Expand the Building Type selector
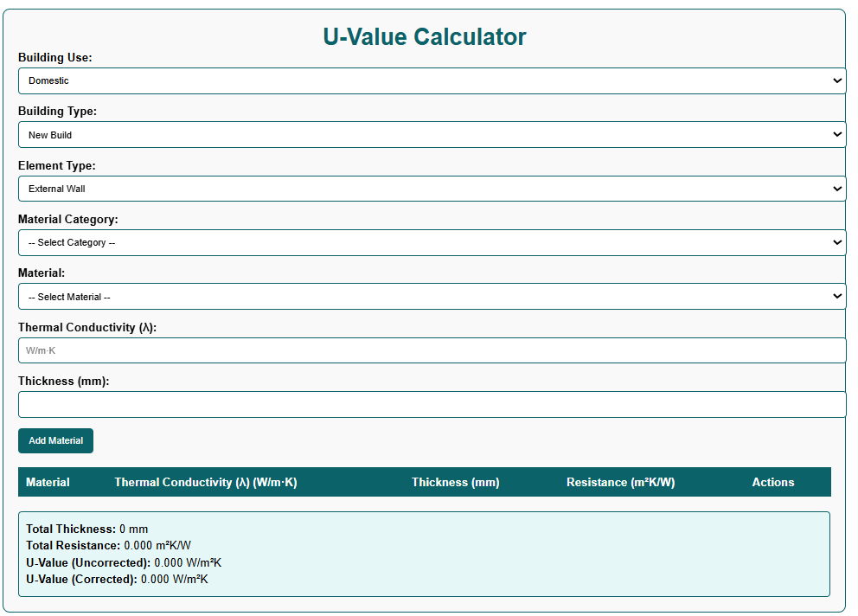Viewport: 858px width, 616px height. 429,134
